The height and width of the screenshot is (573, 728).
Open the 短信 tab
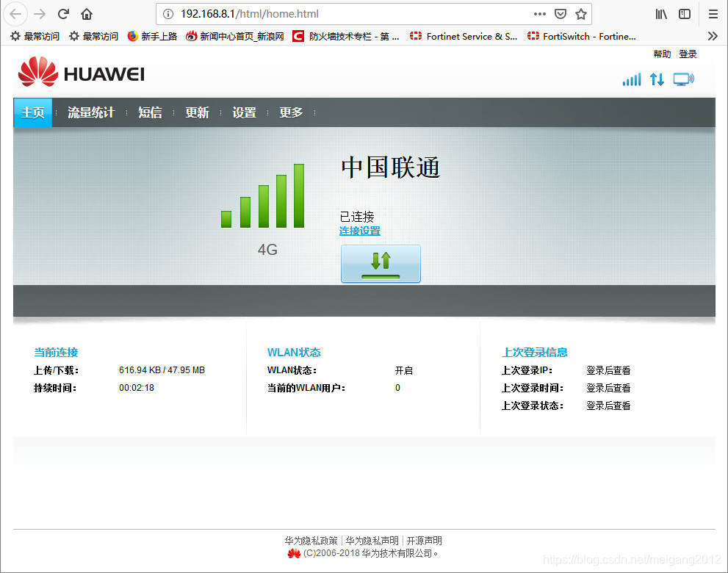150,112
